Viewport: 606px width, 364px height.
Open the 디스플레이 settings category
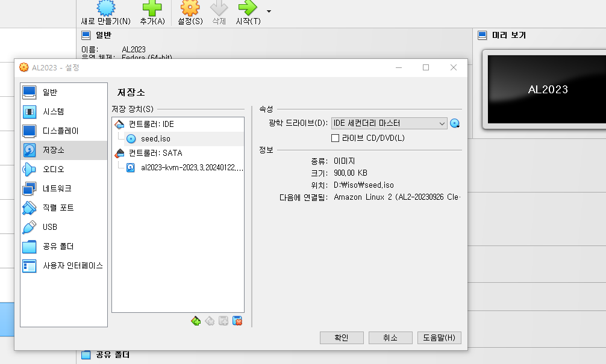(x=60, y=131)
